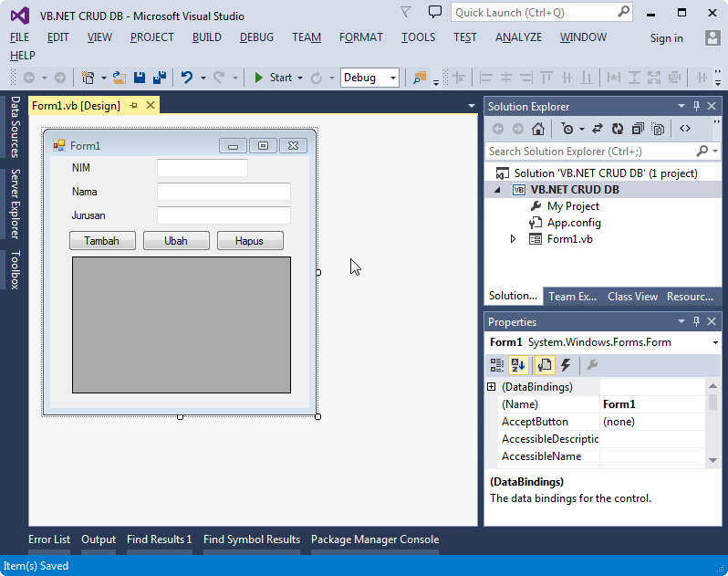Click the Find in Files toolbar icon
Viewport: 728px width, 576px height.
[x=420, y=78]
